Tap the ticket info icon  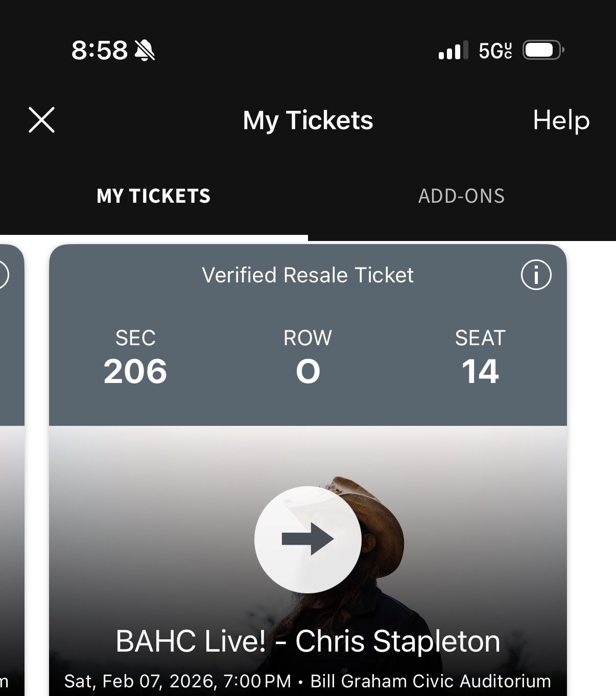click(536, 275)
